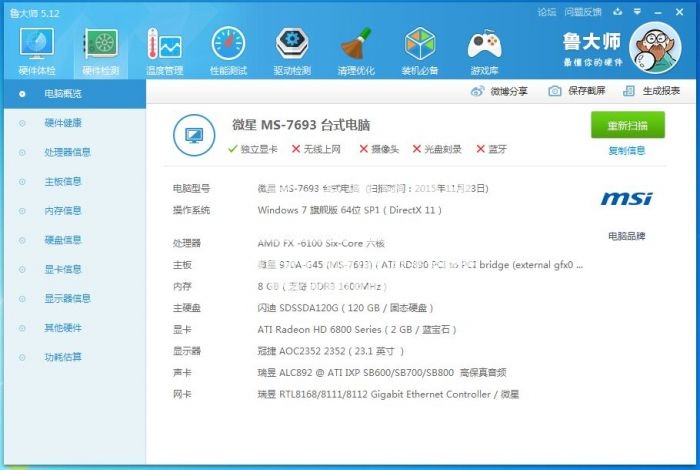
Task: Click 微博分享 share text
Action: (x=509, y=92)
